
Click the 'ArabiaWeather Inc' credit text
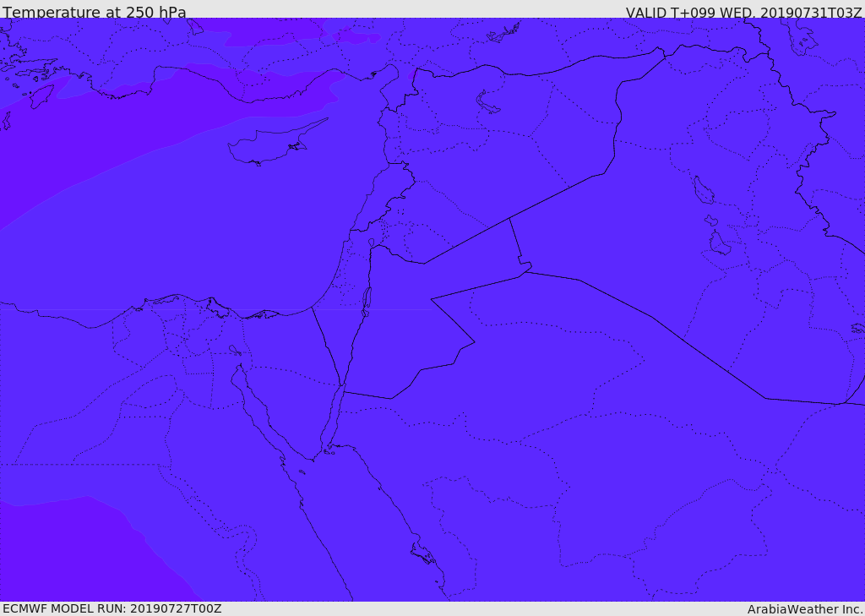[x=805, y=609]
